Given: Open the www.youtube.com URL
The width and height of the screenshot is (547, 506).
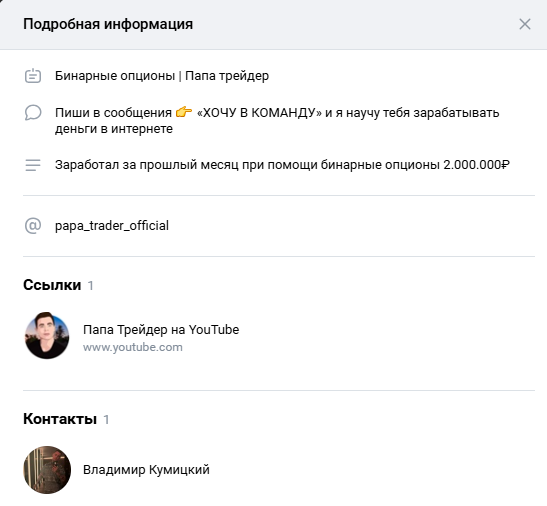Looking at the screenshot, I should click(x=133, y=347).
